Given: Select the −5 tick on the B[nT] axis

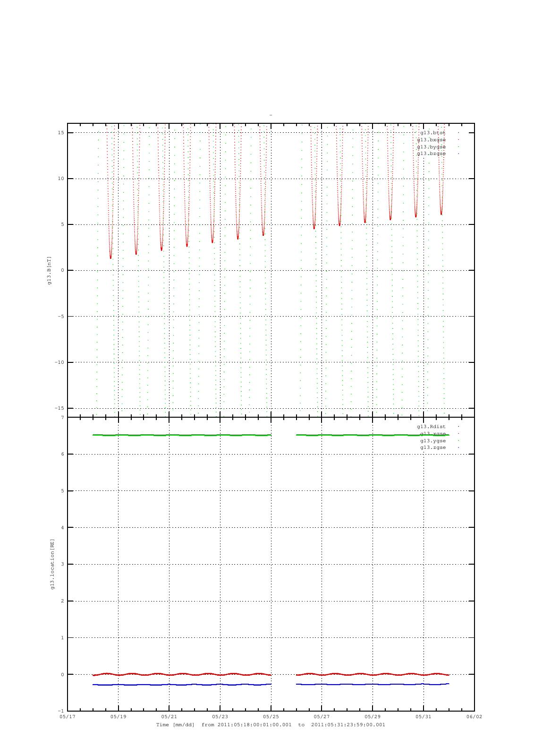Looking at the screenshot, I should tap(60, 317).
